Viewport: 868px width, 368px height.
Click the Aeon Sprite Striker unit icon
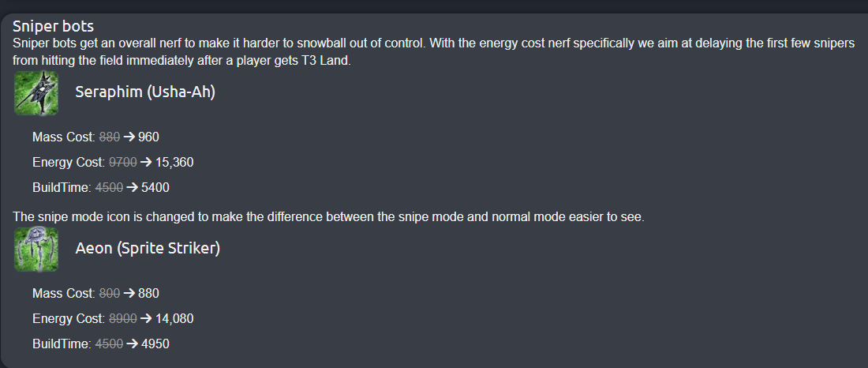(36, 250)
